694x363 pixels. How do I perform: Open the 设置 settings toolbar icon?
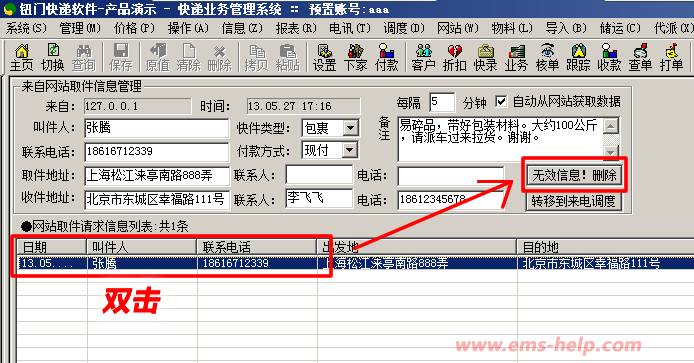(x=324, y=58)
